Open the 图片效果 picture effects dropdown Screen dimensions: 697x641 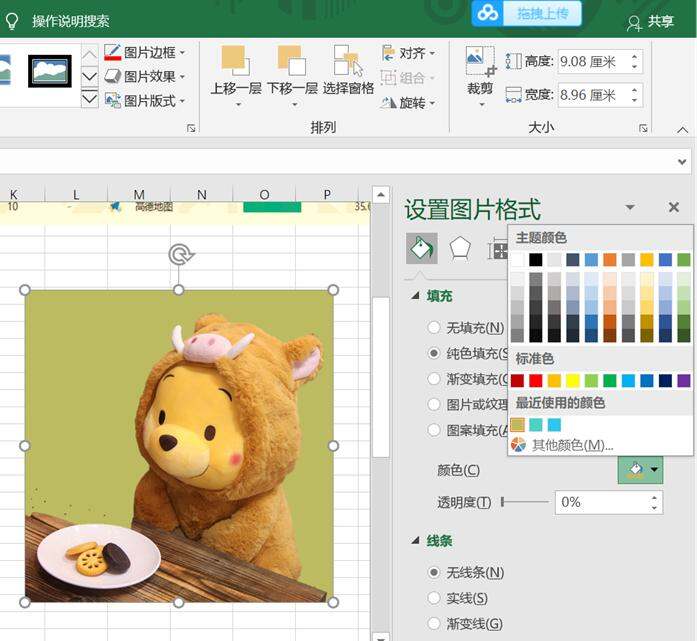pos(145,76)
